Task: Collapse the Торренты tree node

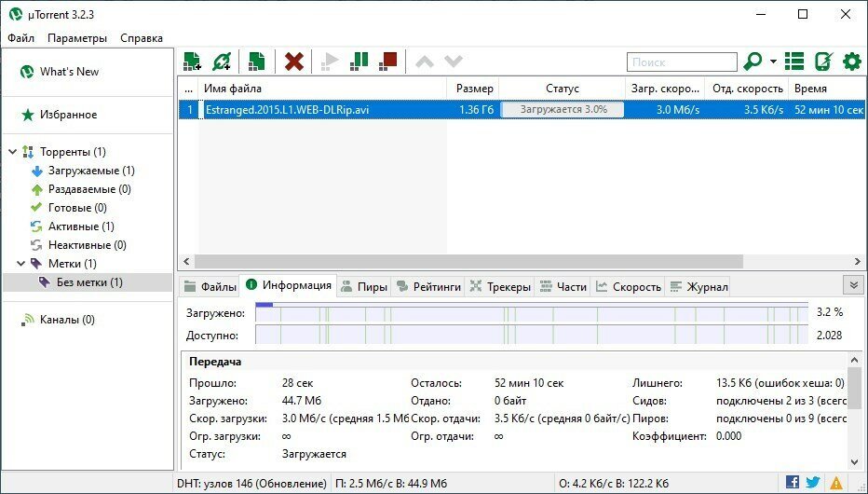Action: point(13,151)
